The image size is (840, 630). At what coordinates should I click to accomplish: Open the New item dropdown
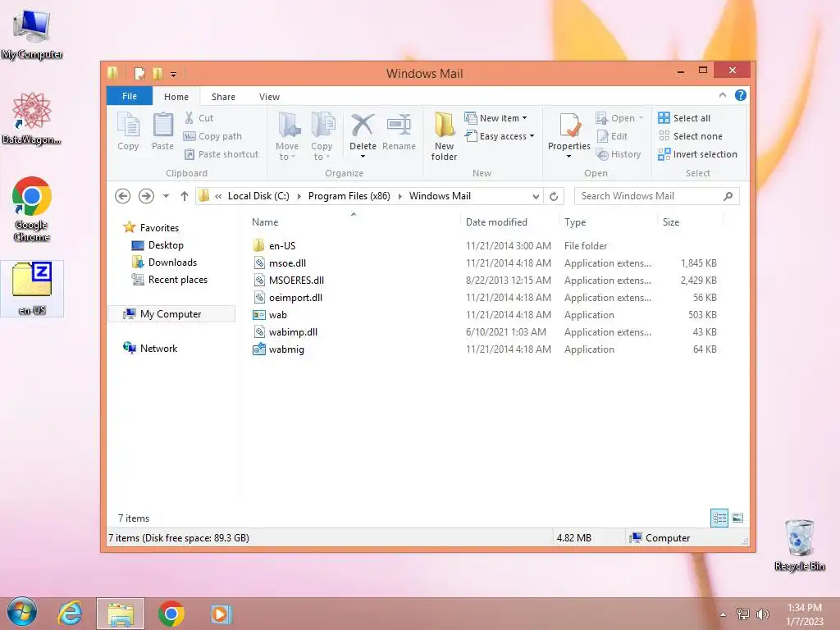[x=496, y=118]
